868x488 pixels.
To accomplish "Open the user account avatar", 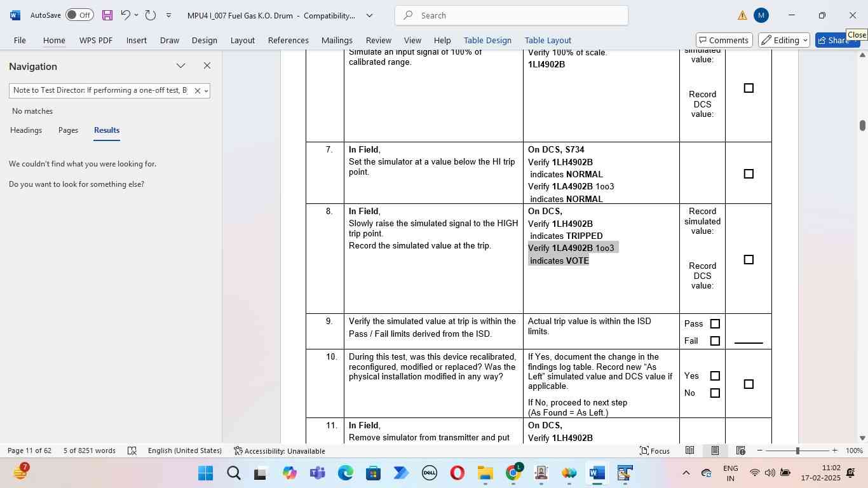I will coord(761,15).
